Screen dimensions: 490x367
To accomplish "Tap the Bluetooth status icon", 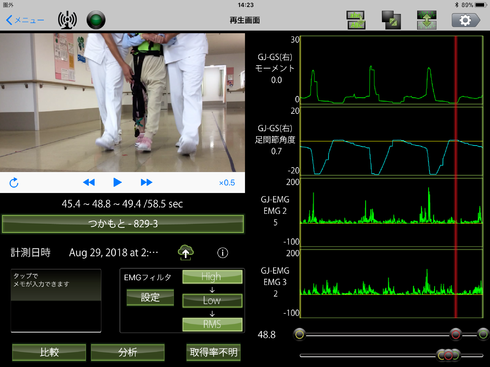I will [457, 5].
